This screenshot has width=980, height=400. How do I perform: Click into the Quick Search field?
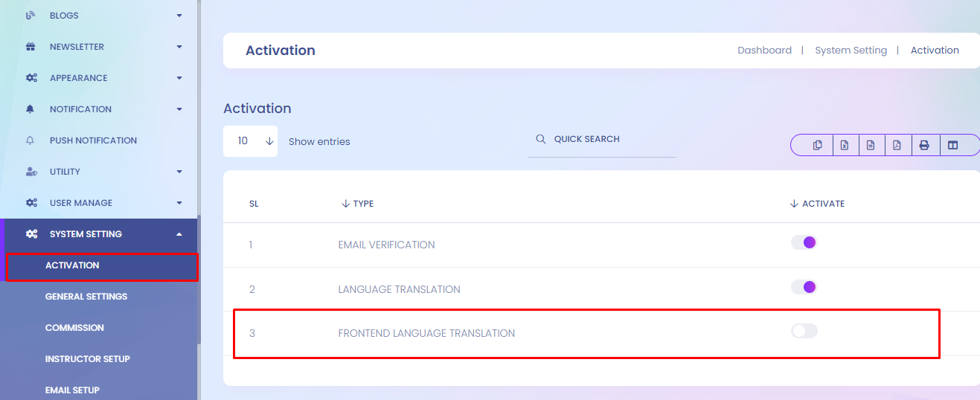(x=602, y=140)
